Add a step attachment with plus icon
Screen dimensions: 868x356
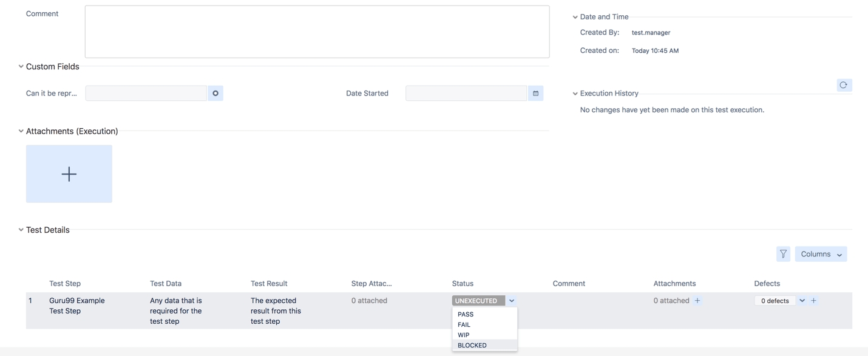pyautogui.click(x=697, y=301)
